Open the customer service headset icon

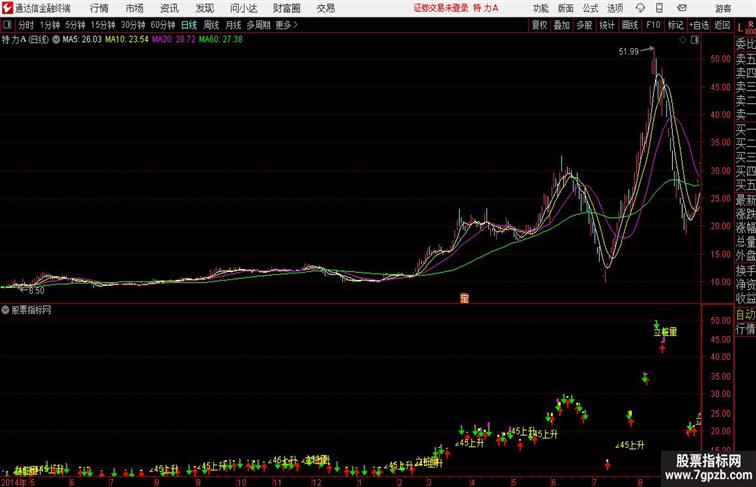click(x=640, y=8)
